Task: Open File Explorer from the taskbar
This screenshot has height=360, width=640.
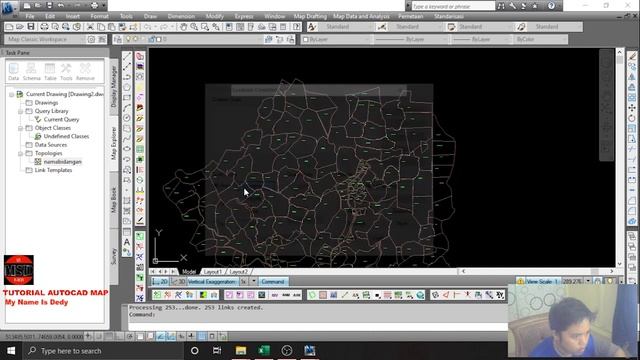Action: pos(241,351)
